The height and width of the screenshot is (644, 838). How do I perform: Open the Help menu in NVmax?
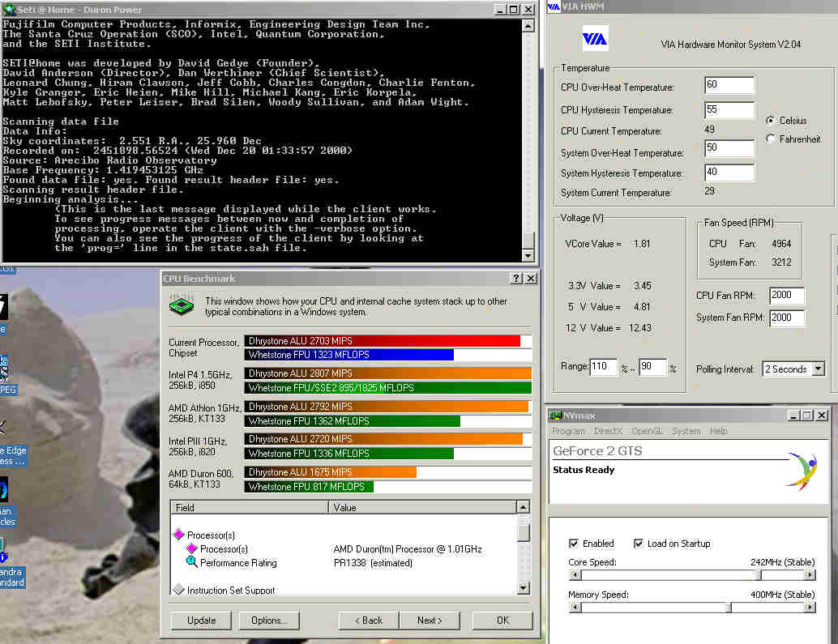click(x=718, y=431)
